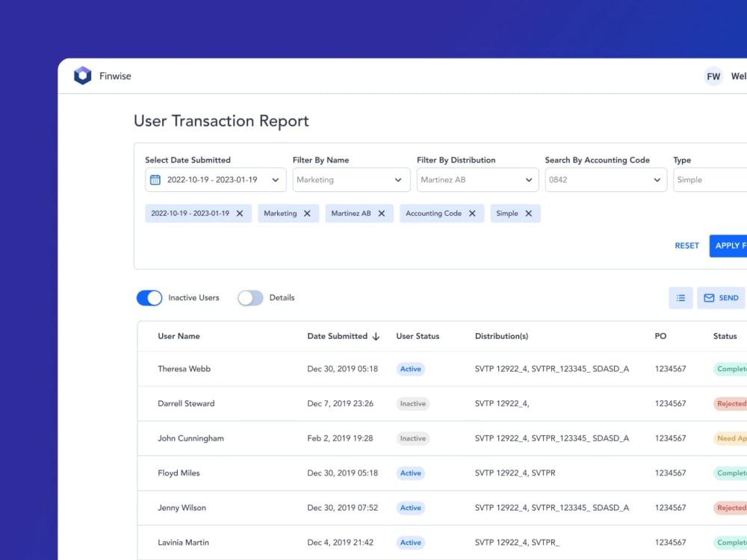747x560 pixels.
Task: Remove the 2022-10-19 date range chip
Action: (x=240, y=213)
